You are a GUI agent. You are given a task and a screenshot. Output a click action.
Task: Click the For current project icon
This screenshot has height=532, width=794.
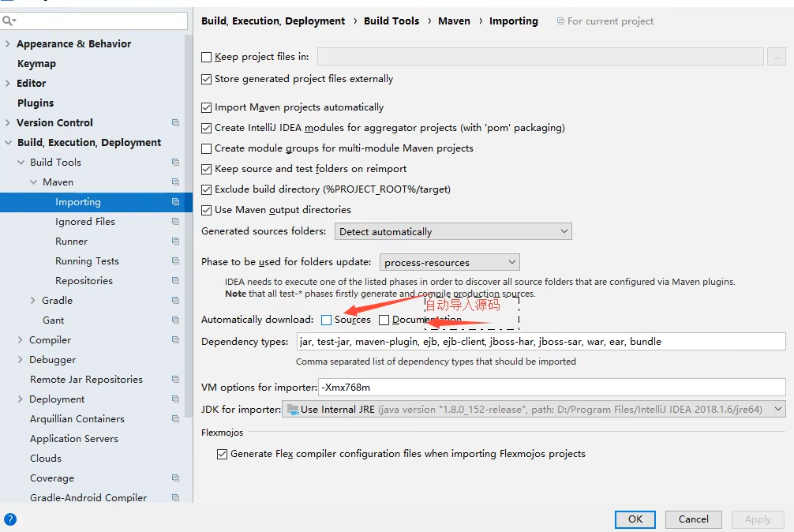pos(560,21)
